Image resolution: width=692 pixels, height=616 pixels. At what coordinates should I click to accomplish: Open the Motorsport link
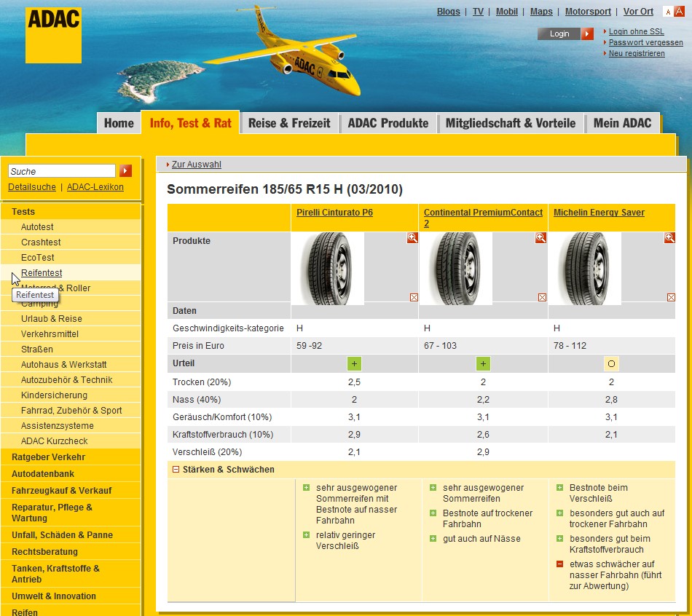click(x=588, y=12)
